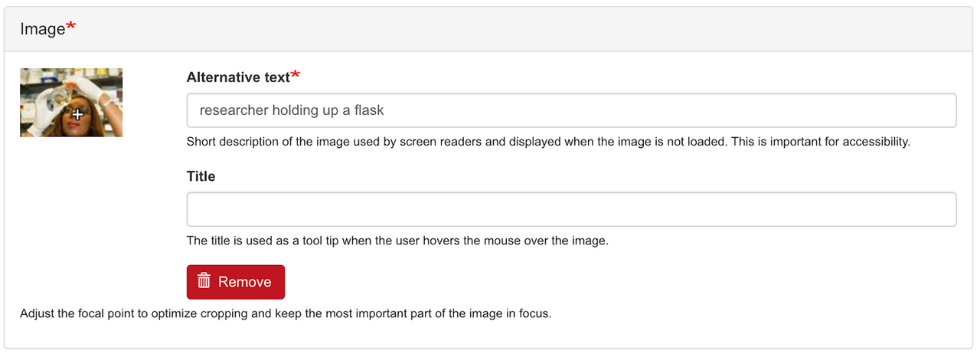
Task: Click the "Alternative text" field label
Action: click(x=238, y=77)
